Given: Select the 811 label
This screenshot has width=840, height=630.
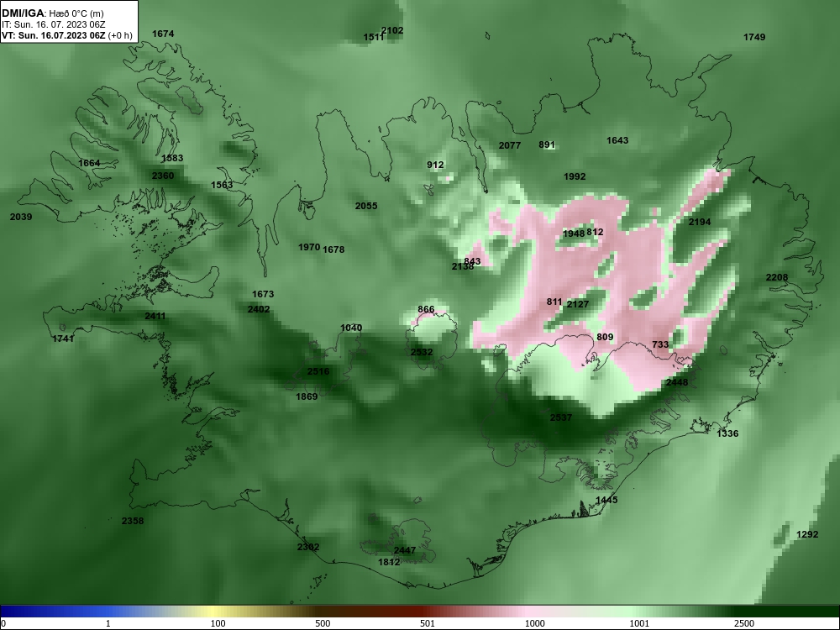Looking at the screenshot, I should click(x=554, y=302).
